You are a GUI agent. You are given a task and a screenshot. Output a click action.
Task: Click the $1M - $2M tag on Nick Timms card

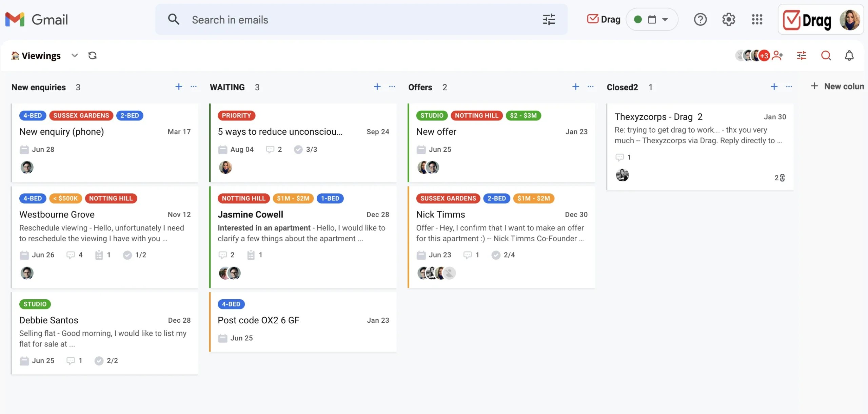(534, 198)
